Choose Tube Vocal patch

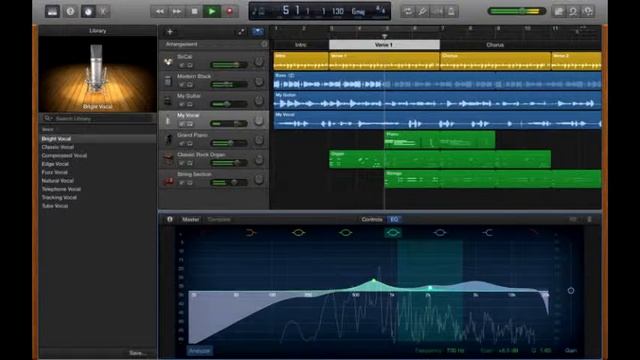click(55, 206)
